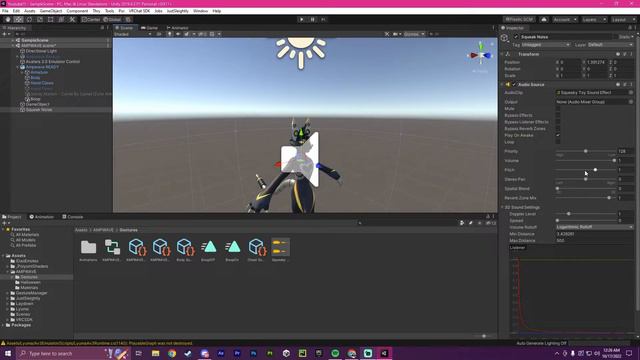The image size is (640, 360).
Task: Adjust the Spatial Blend slider
Action: (586, 189)
